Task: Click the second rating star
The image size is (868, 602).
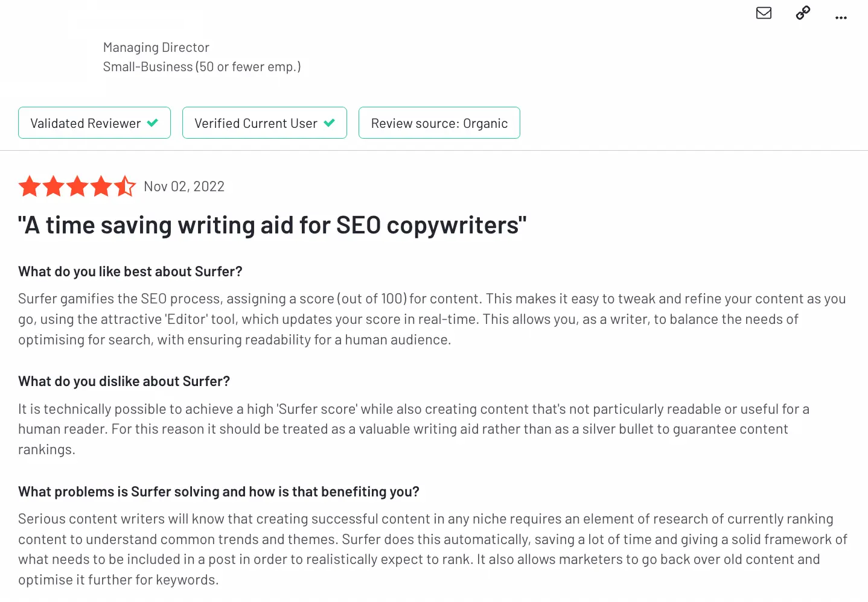Action: (53, 186)
